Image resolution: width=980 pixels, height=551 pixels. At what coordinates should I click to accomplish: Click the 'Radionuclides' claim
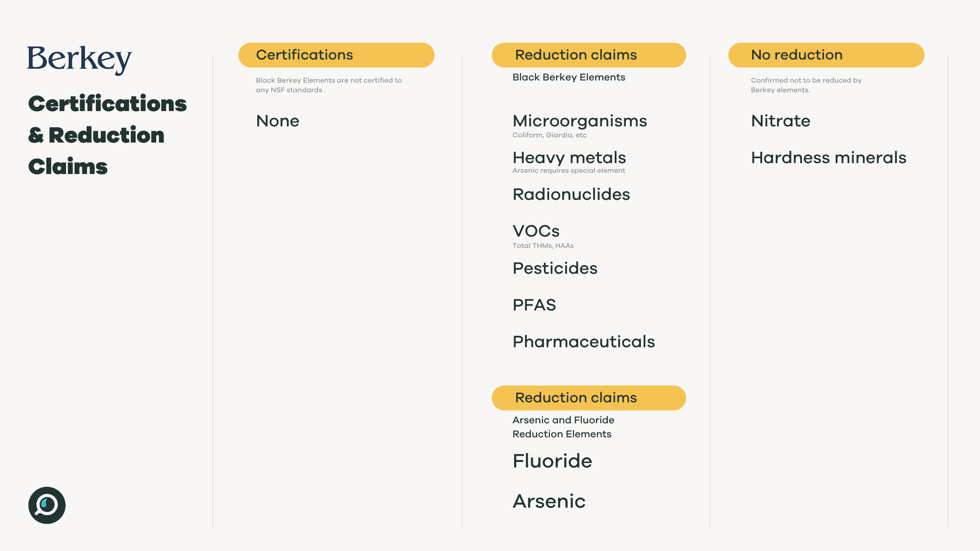(571, 194)
